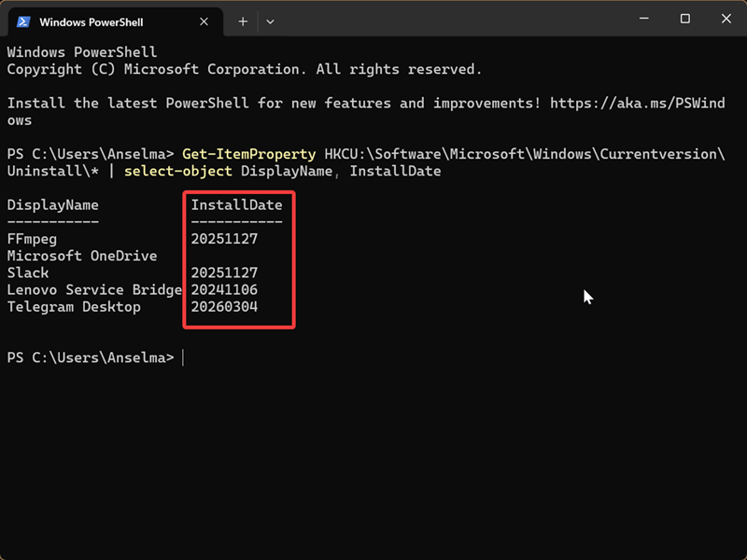Click the Slack entry in output
This screenshot has width=747, height=560.
tap(28, 273)
